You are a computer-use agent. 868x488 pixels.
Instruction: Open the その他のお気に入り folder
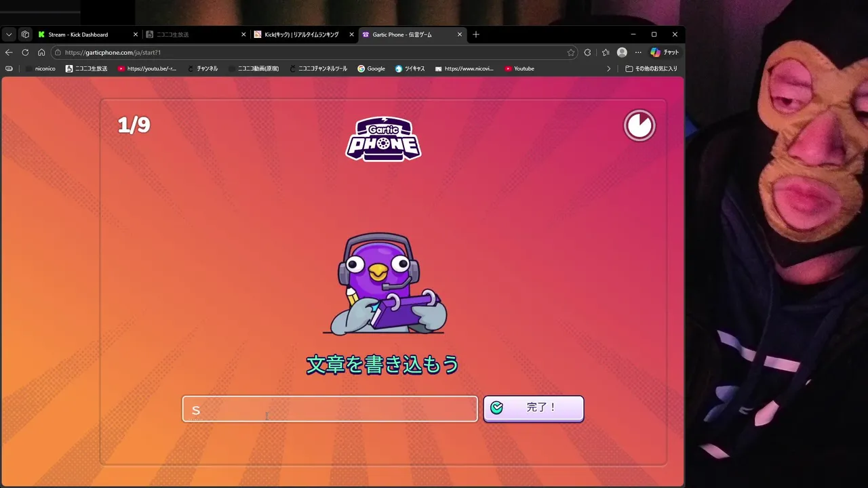point(651,68)
